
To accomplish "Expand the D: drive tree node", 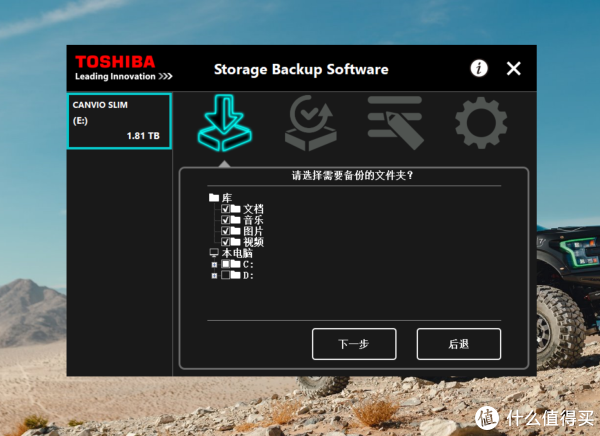I will click(214, 275).
